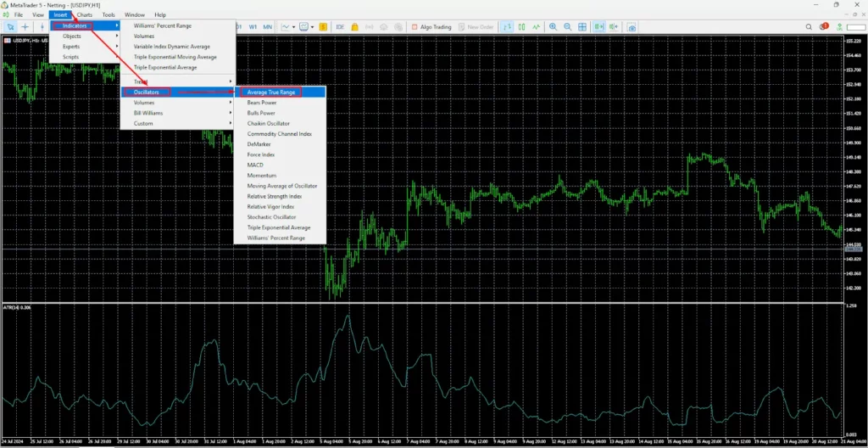Zoom out on the chart
The image size is (868, 448).
pos(567,26)
